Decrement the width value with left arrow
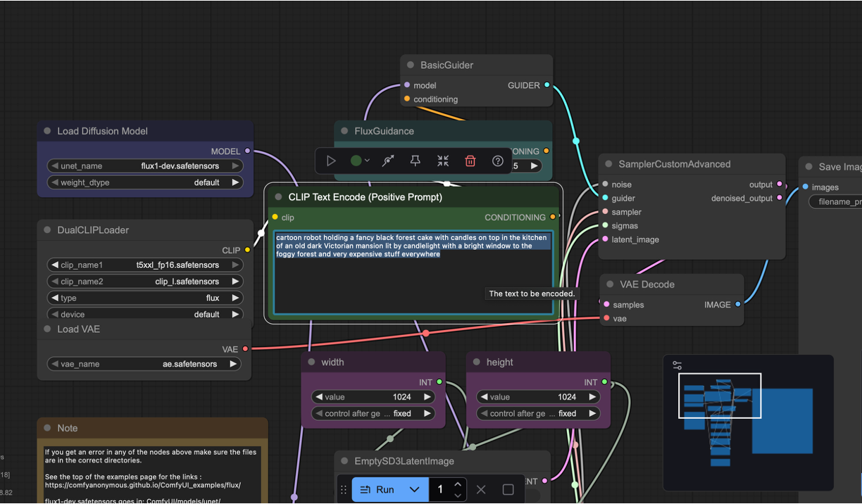The height and width of the screenshot is (504, 862). click(x=319, y=397)
